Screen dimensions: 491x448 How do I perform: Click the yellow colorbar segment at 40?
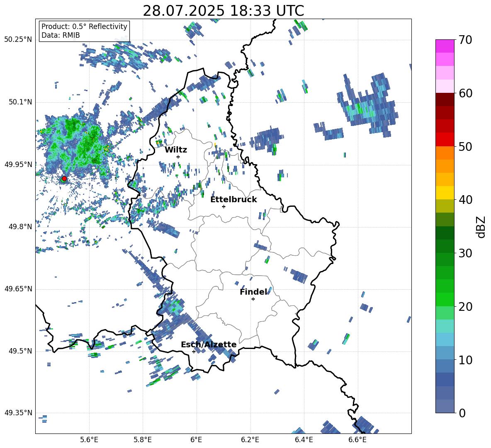(445, 193)
